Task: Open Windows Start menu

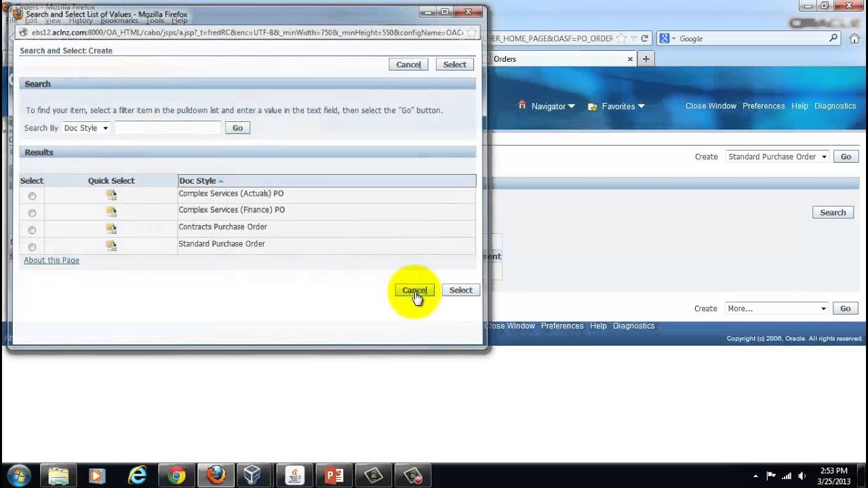Action: coord(18,475)
